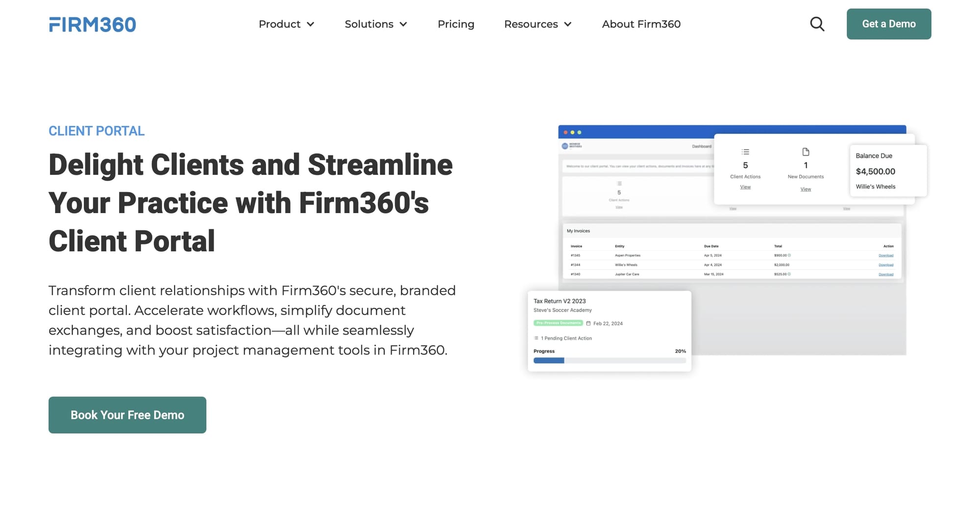Click the green Pre-Process Documents badge
980x513 pixels.
(558, 323)
